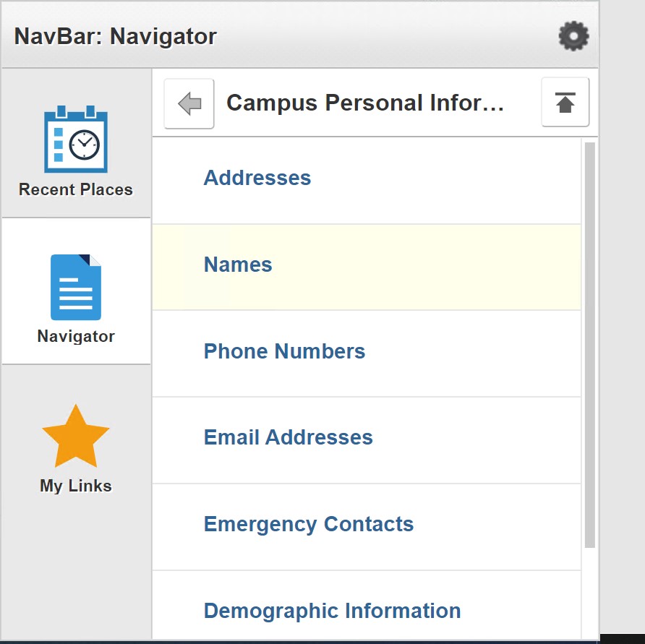Click the Recent Places text label

[76, 190]
